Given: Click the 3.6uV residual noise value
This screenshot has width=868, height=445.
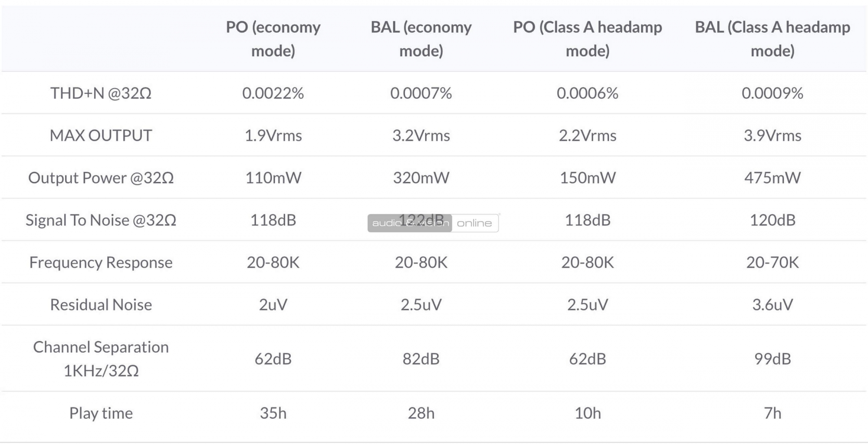Looking at the screenshot, I should pos(773,305).
